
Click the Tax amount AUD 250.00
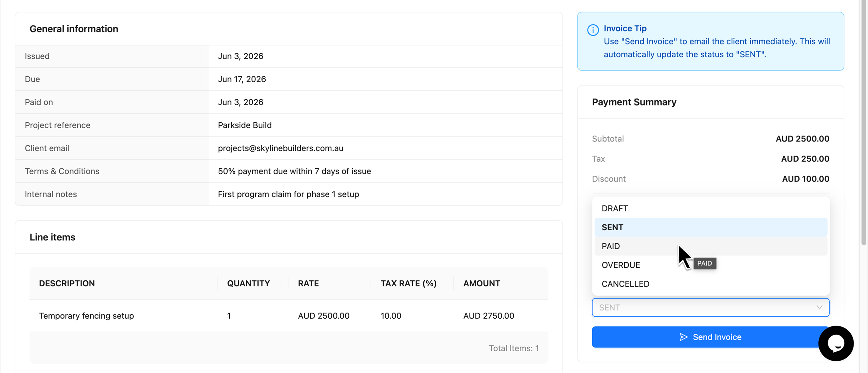(x=805, y=159)
